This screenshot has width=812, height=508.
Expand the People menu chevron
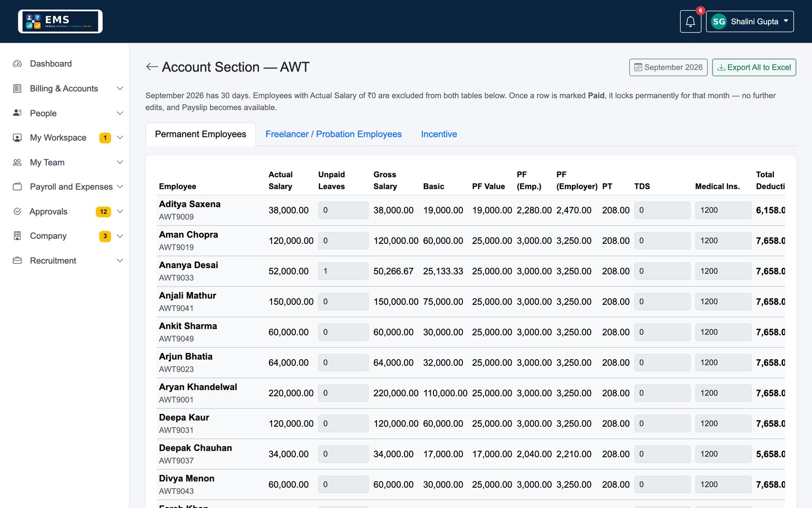[x=120, y=113]
